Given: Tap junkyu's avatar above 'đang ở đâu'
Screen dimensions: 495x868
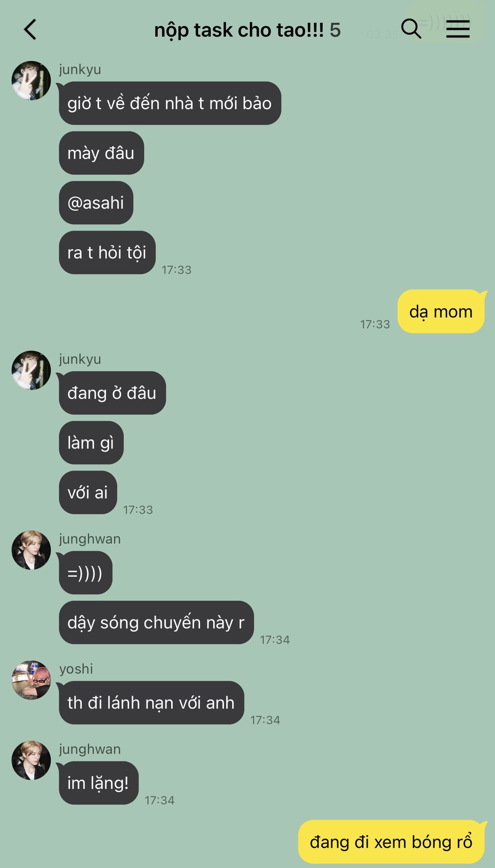Looking at the screenshot, I should click(31, 370).
